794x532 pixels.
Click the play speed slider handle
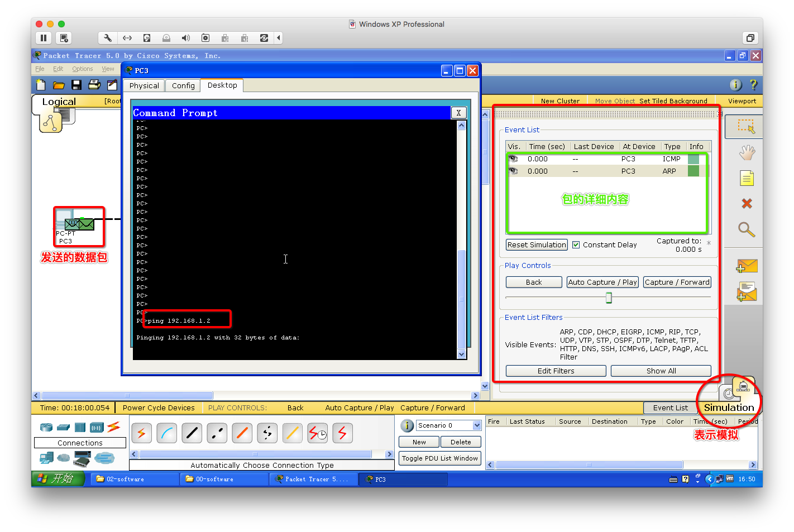(609, 298)
